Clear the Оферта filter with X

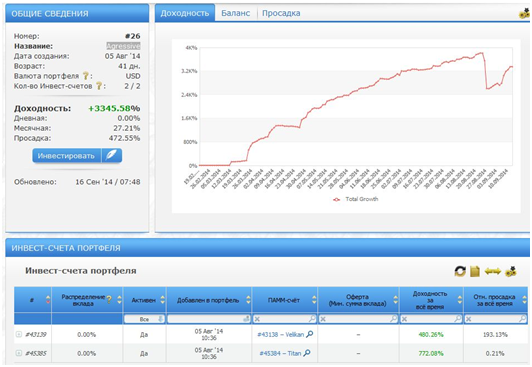(x=323, y=319)
